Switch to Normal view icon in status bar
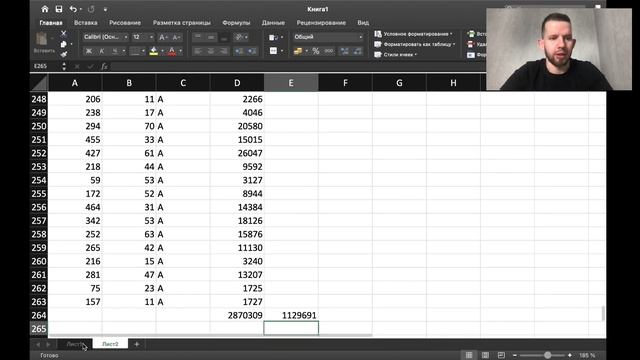The image size is (640, 360). (469, 355)
